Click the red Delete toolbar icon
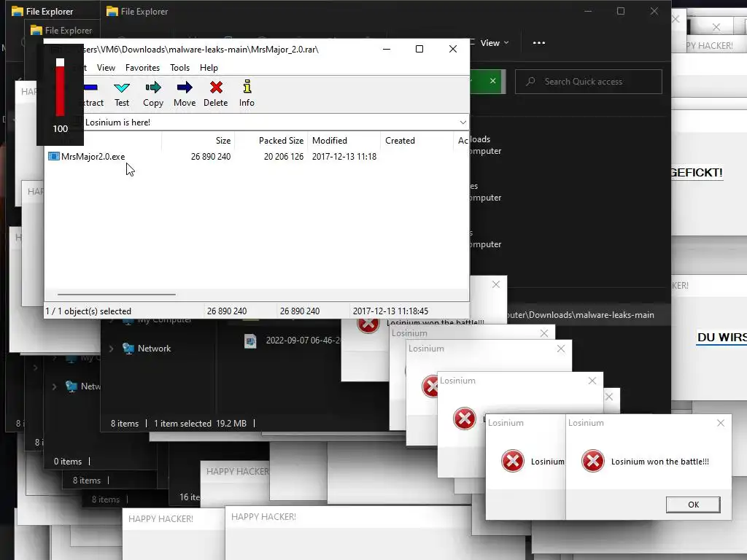 [x=216, y=87]
